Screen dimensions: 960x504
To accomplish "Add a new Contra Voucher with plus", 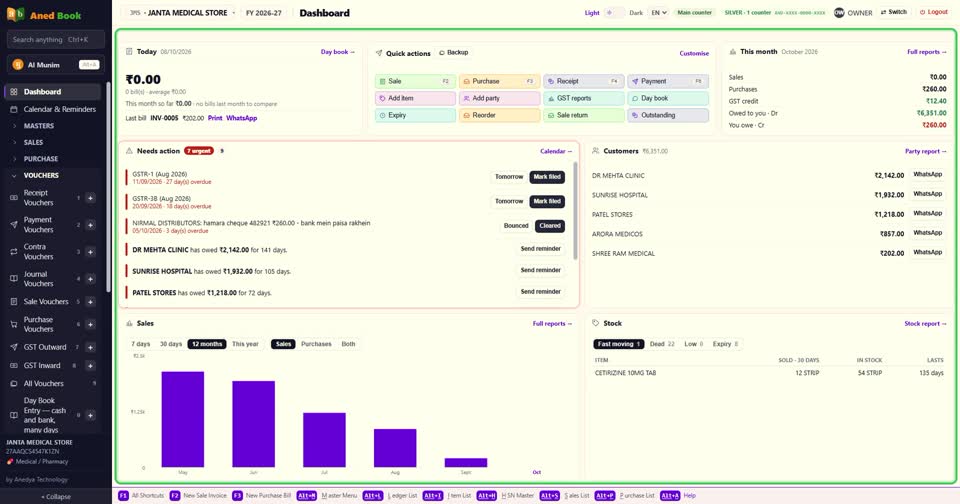I will 90,252.
